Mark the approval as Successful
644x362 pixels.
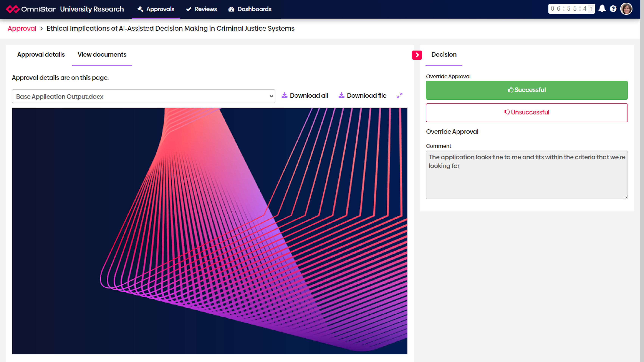[x=527, y=90]
